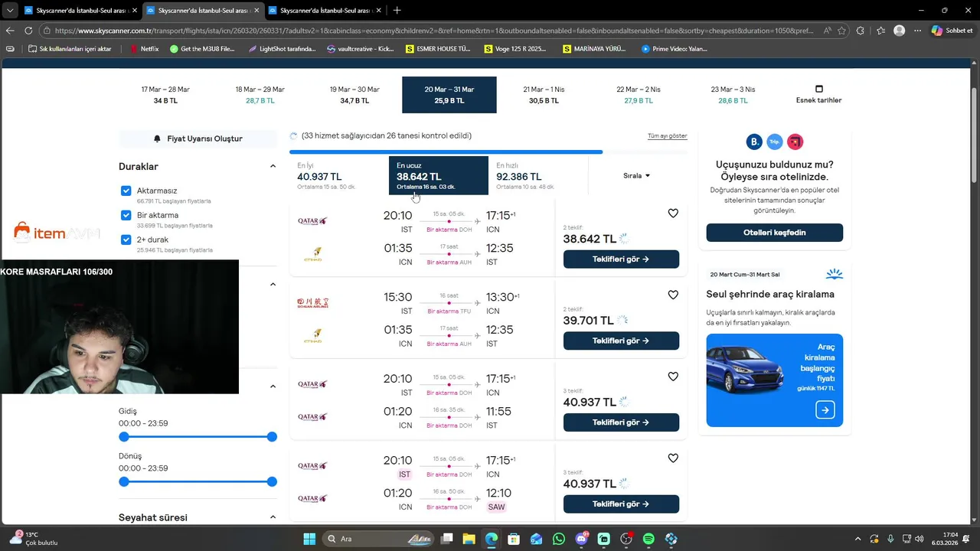Click the Gidiş slider left handle
The height and width of the screenshot is (551, 980).
coord(124,437)
